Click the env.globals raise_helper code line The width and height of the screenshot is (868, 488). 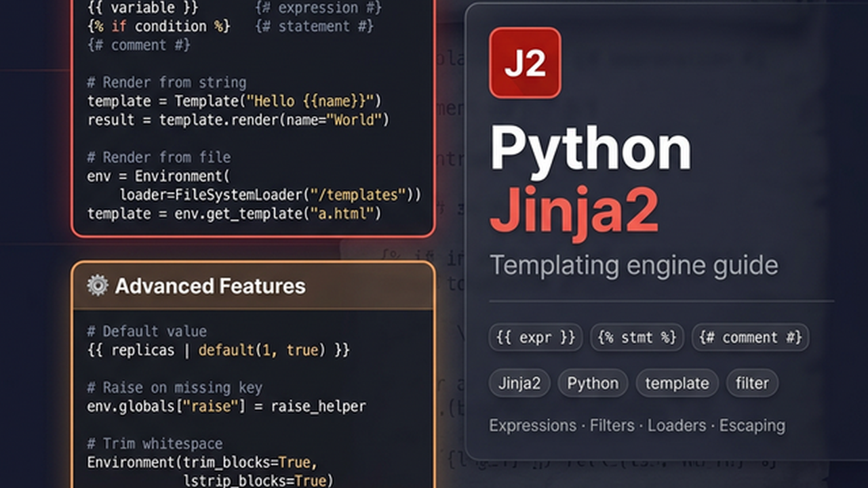pos(226,407)
